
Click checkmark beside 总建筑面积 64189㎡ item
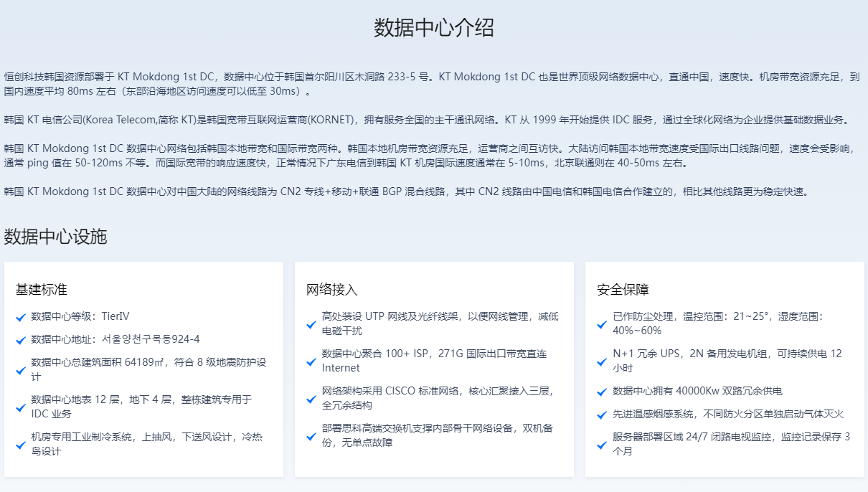[x=21, y=369]
